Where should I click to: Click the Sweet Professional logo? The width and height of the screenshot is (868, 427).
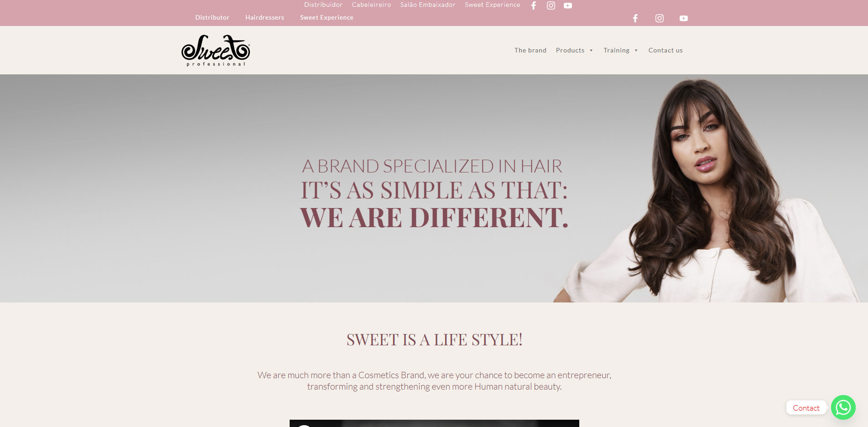(216, 50)
